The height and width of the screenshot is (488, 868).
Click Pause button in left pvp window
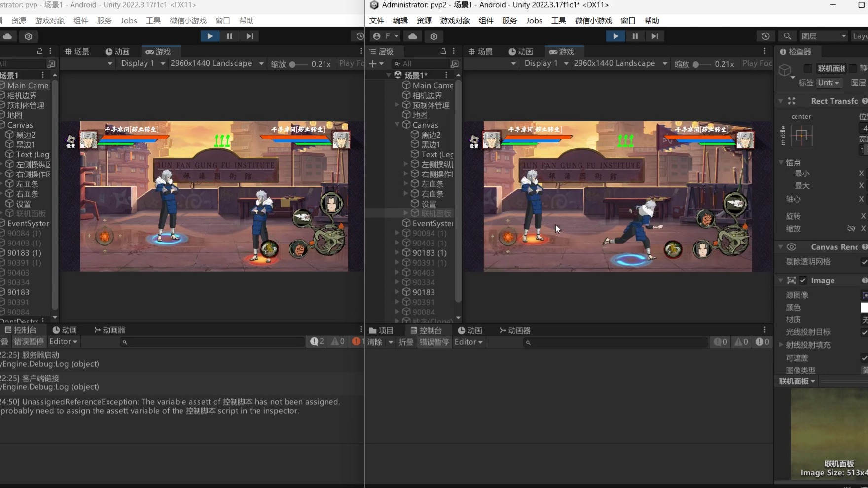click(229, 36)
